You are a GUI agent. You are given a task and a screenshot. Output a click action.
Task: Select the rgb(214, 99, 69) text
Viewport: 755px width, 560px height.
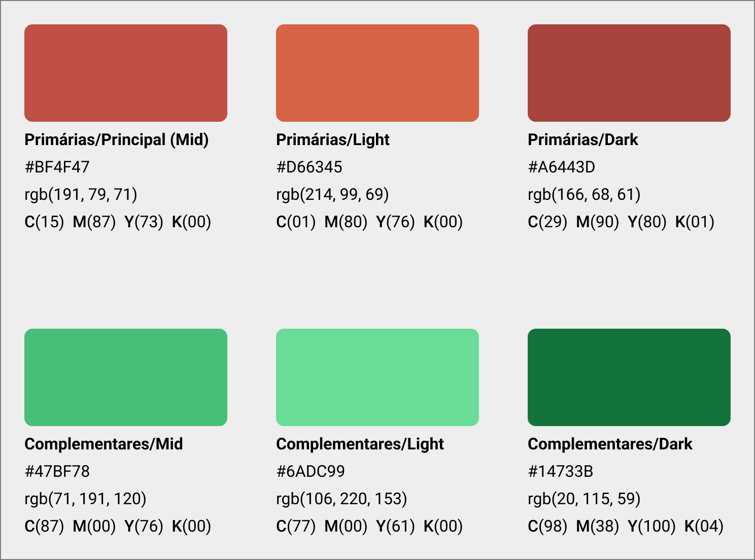(332, 194)
